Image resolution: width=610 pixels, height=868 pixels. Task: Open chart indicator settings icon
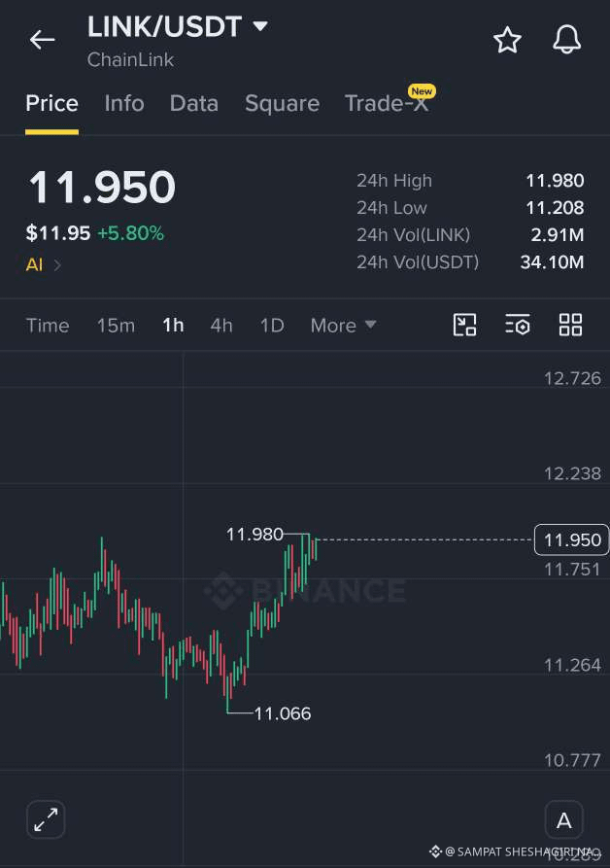[x=518, y=325]
